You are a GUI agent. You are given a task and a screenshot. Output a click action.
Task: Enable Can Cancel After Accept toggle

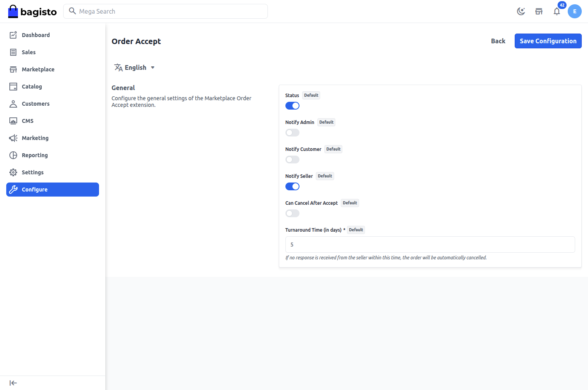click(292, 213)
